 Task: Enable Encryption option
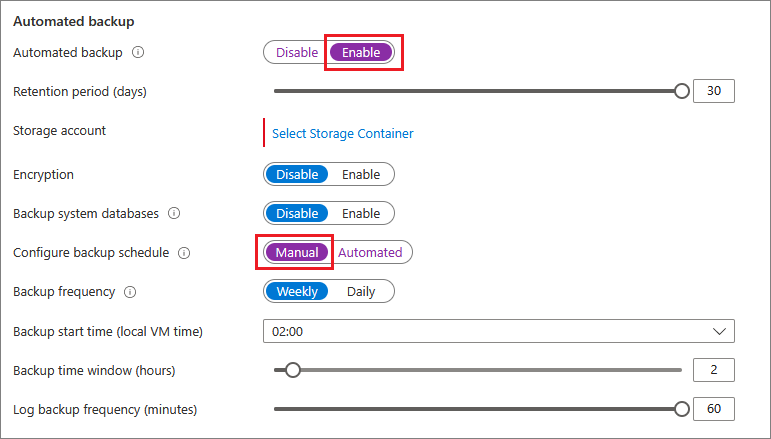pos(361,174)
